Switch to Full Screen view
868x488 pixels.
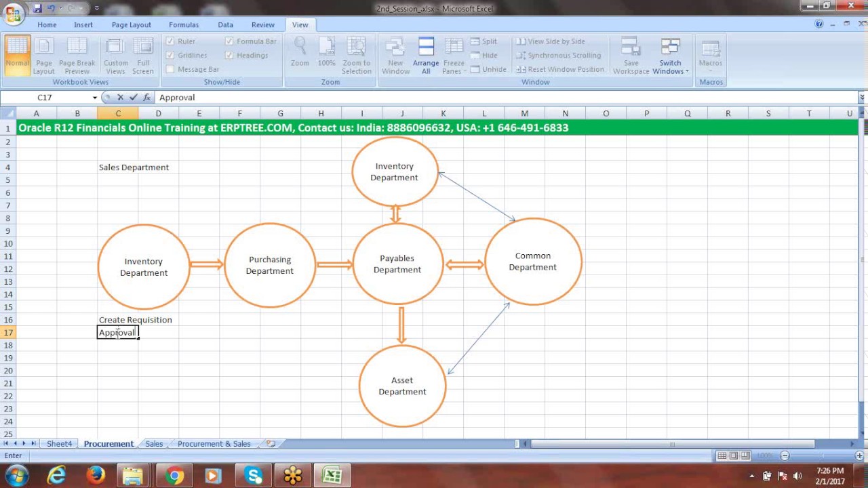(143, 56)
